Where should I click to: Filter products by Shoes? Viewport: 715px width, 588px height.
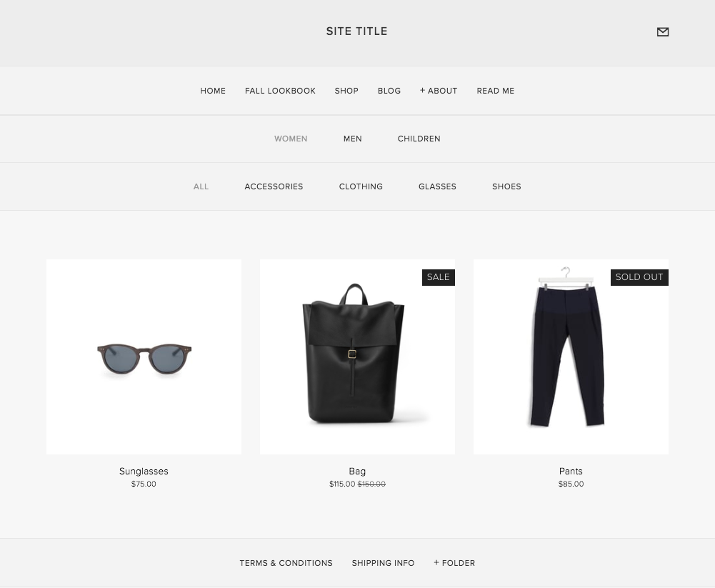click(506, 186)
